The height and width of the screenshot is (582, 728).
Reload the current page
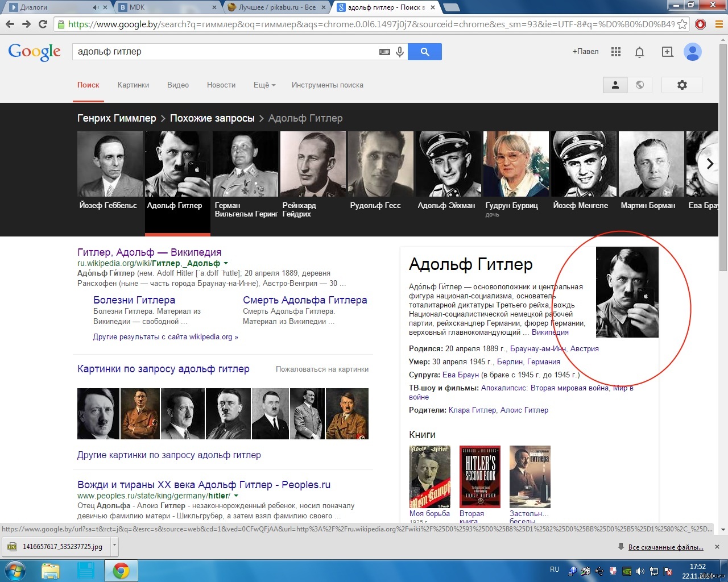[43, 24]
